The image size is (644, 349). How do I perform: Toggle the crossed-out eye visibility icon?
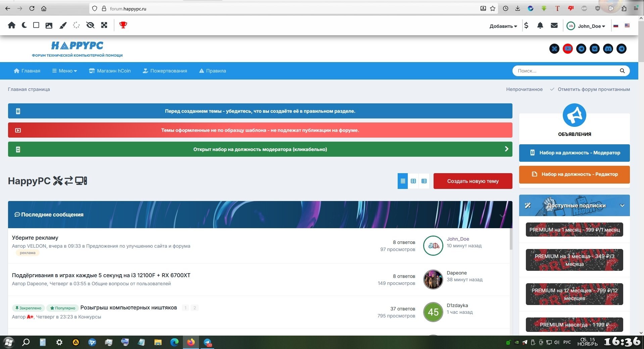pos(90,25)
